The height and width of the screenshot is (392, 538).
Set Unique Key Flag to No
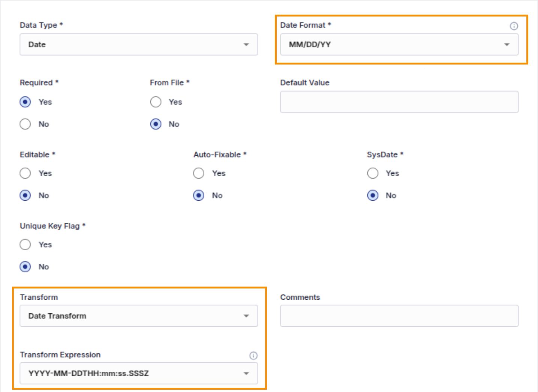(x=25, y=267)
